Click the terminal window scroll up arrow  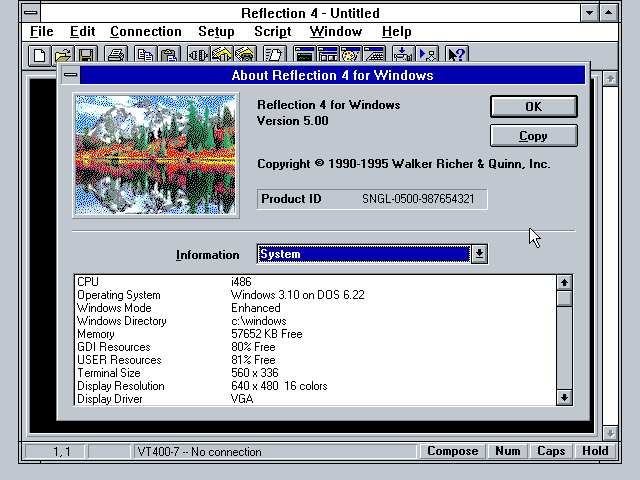[610, 78]
